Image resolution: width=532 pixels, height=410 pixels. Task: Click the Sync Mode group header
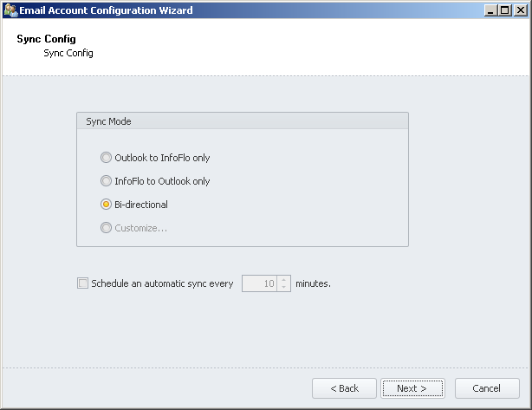click(x=108, y=121)
